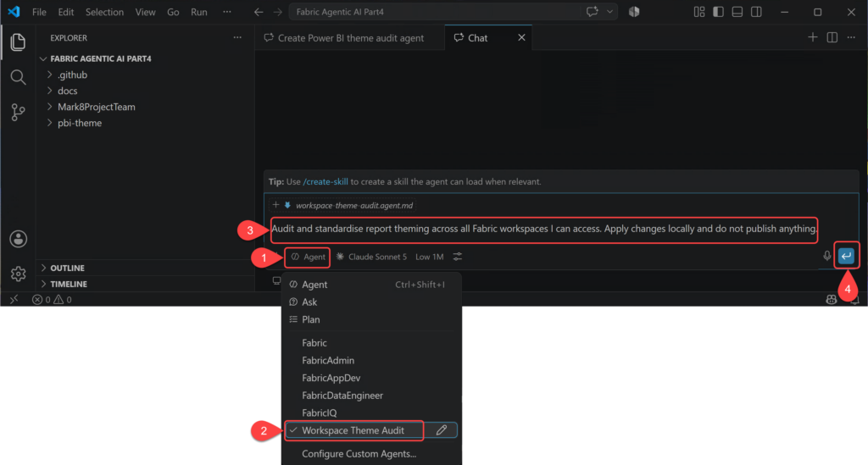This screenshot has height=465, width=868.
Task: Toggle the secondary side bar
Action: (756, 12)
